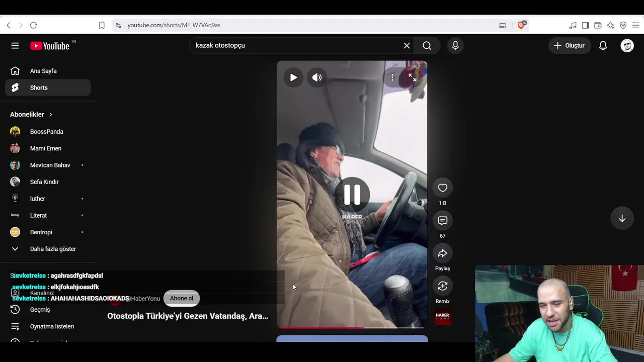Remix this Short
The width and height of the screenshot is (644, 362).
click(443, 286)
